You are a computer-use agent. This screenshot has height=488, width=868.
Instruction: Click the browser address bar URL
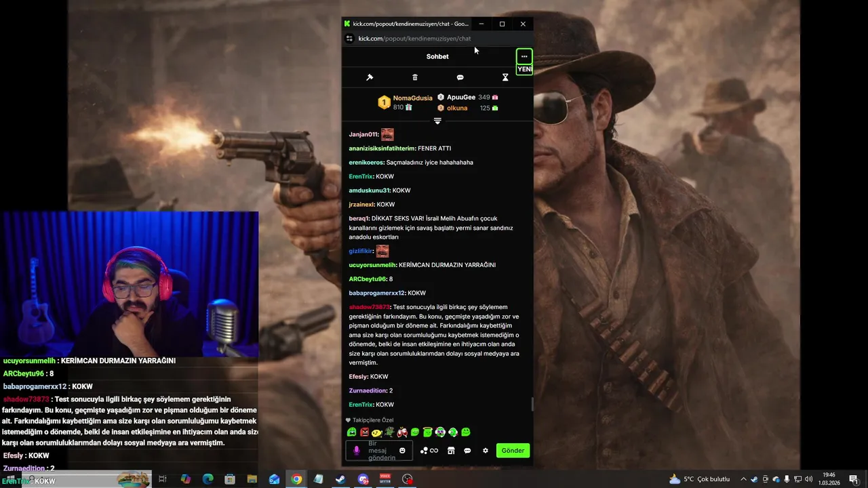click(414, 39)
